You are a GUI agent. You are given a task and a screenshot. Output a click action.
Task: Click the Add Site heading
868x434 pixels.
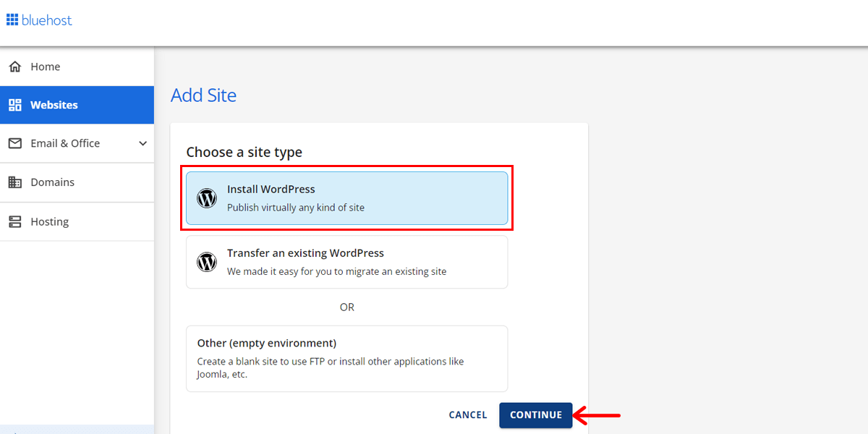[x=203, y=95]
